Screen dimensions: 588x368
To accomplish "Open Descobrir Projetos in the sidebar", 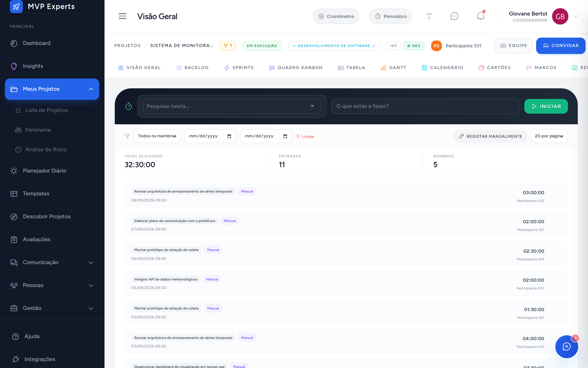I will 52,216.
